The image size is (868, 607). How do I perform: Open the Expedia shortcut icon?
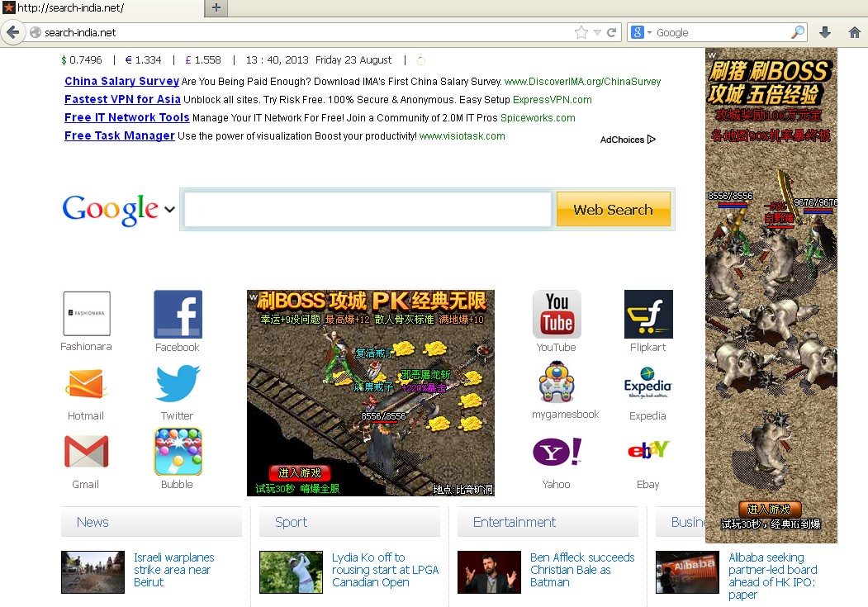(x=647, y=382)
